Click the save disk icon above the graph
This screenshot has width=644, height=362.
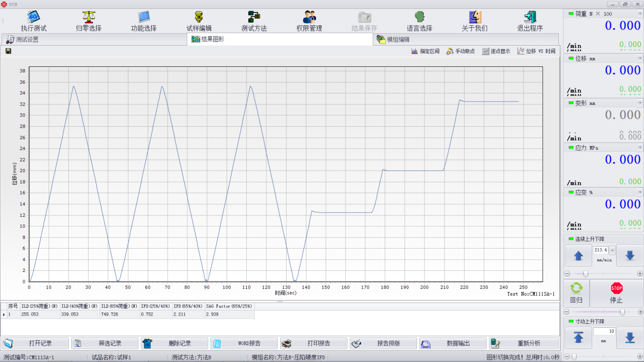(8, 51)
